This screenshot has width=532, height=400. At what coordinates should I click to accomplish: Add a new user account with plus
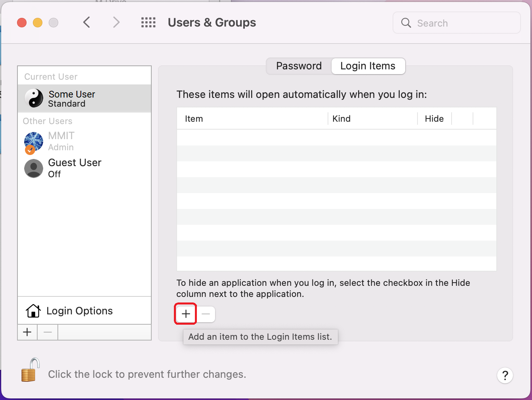coord(27,332)
